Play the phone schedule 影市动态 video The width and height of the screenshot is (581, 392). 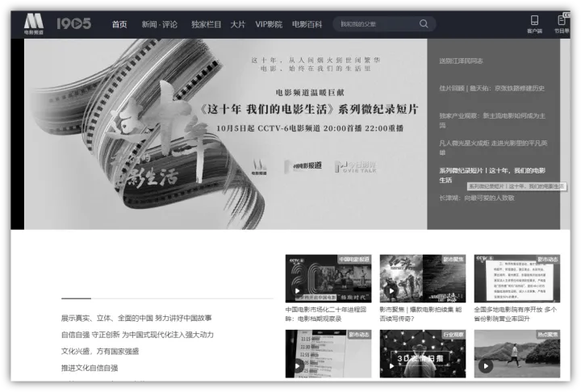328,354
